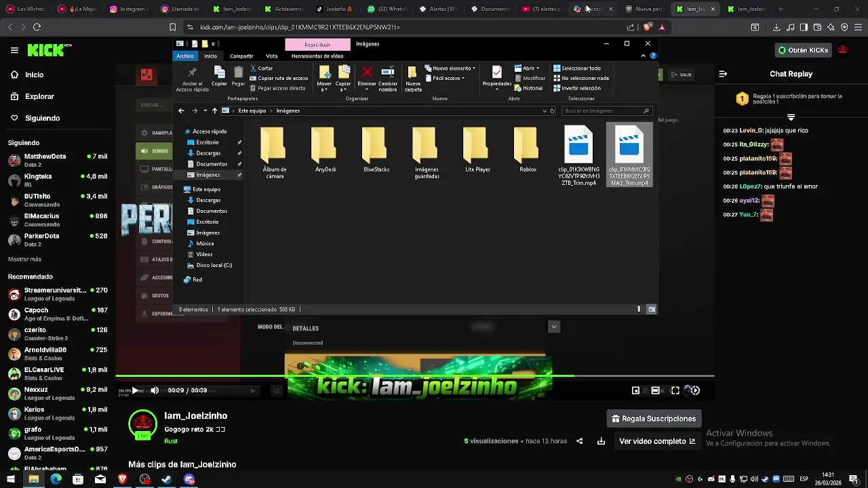Open the Fácil acceso dropdown
This screenshot has height=488, width=868.
coord(444,78)
